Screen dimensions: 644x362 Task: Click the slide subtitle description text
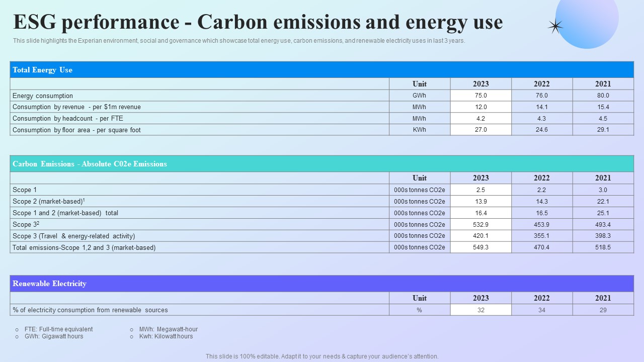(239, 41)
